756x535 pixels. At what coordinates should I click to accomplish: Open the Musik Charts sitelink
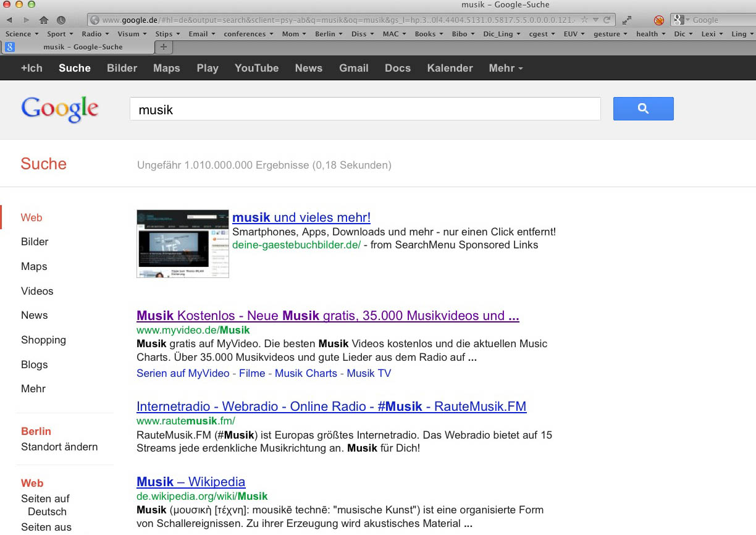(306, 373)
